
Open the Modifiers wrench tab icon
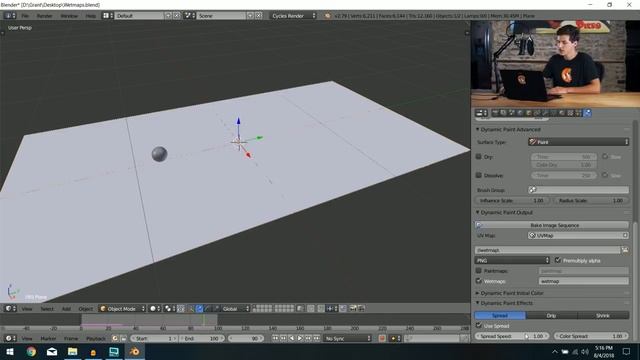(x=545, y=113)
